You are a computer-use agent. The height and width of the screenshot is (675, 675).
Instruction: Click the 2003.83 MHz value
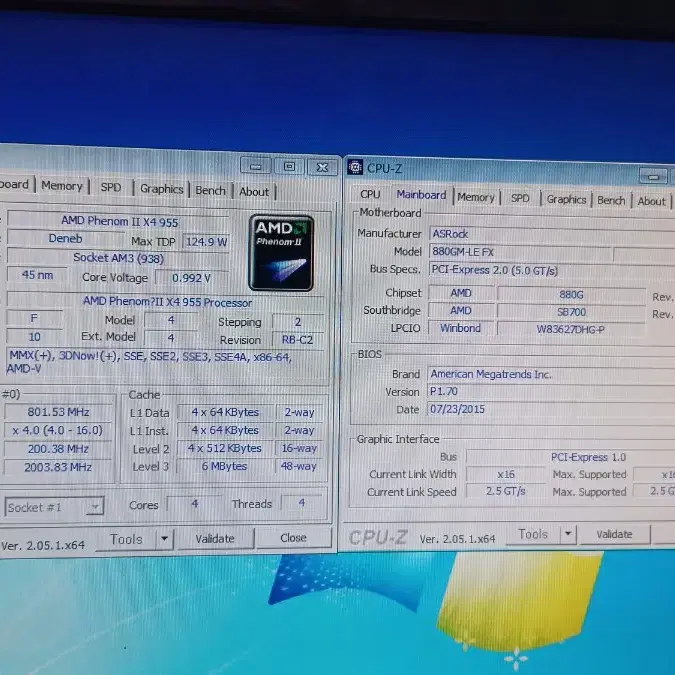point(58,467)
